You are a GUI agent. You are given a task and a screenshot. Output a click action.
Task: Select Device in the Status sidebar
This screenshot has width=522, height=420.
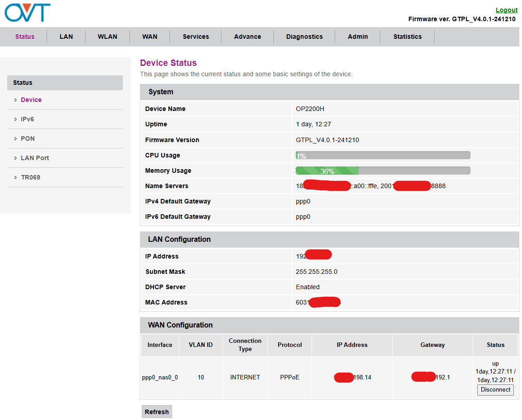[31, 100]
